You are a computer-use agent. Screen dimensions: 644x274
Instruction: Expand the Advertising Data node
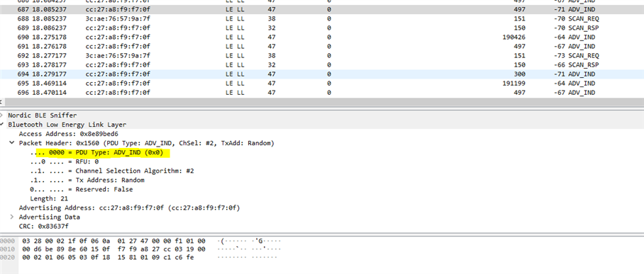coord(12,217)
